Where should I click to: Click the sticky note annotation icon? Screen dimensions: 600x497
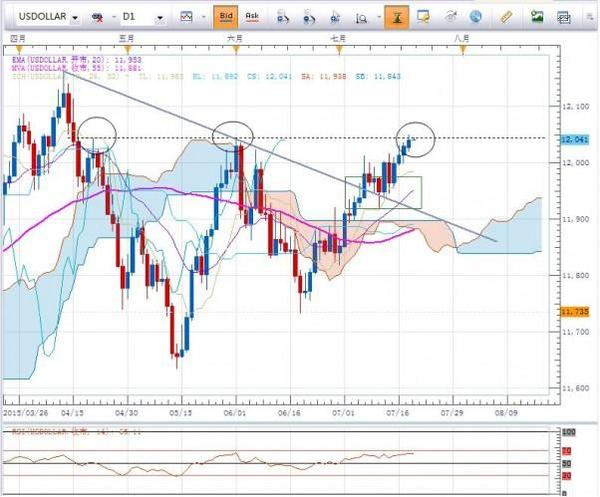(424, 17)
